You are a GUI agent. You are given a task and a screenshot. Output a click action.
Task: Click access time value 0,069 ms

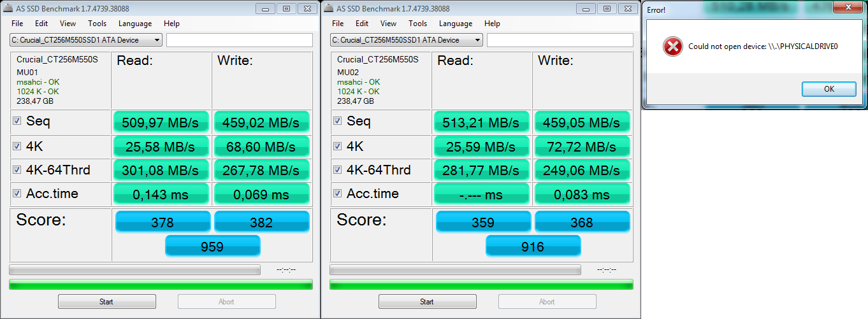click(261, 194)
